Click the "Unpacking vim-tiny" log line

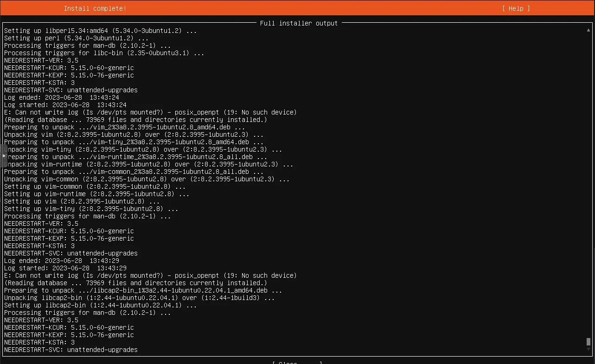coord(143,149)
